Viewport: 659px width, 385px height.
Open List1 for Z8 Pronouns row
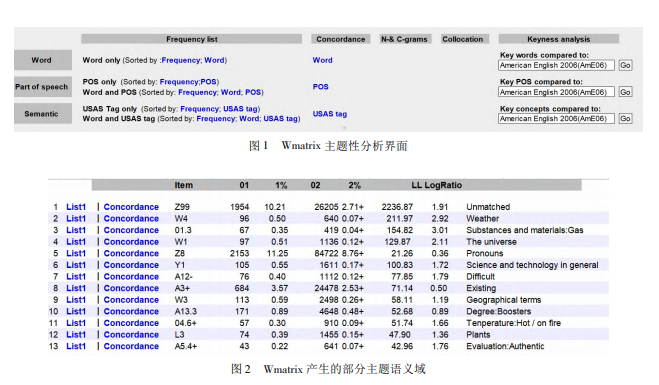(76, 253)
